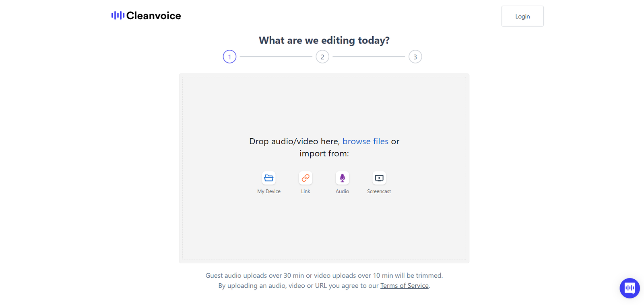The height and width of the screenshot is (305, 644).
Task: Click the Login button
Action: (522, 16)
